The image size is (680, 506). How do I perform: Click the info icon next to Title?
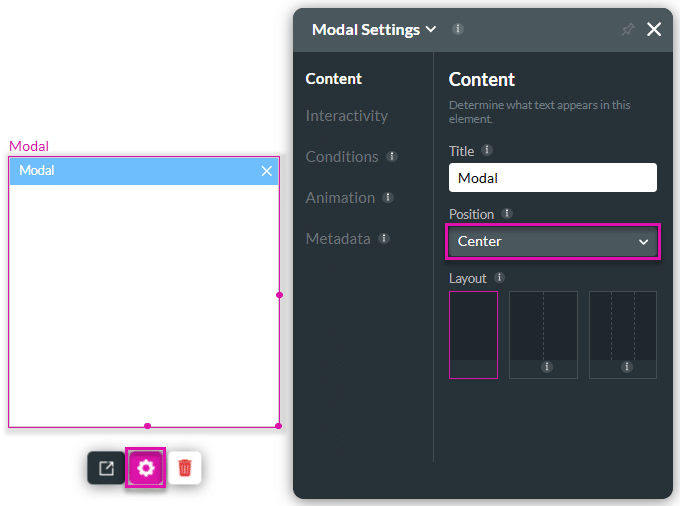[487, 150]
